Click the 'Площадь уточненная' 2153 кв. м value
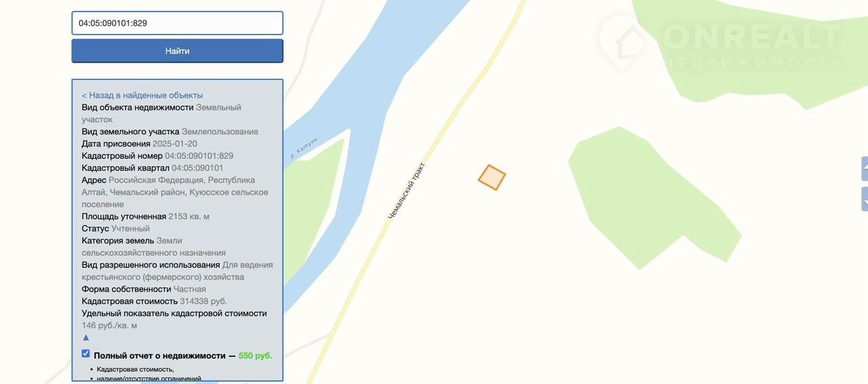This screenshot has height=384, width=868. (x=189, y=216)
